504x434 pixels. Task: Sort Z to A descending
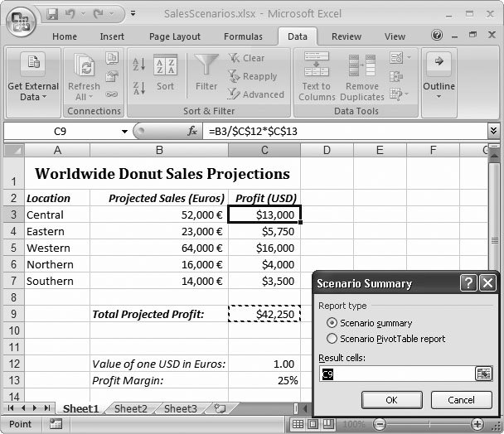tap(139, 88)
